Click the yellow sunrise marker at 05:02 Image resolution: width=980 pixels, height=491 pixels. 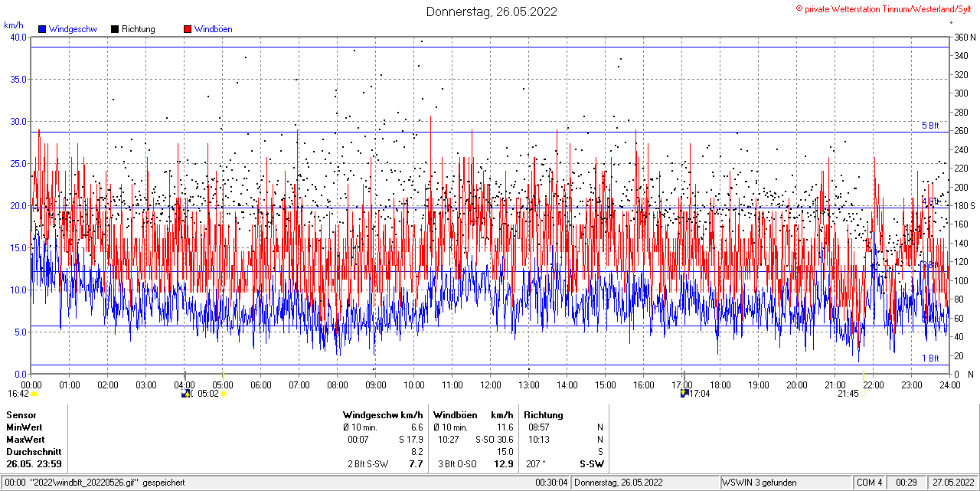224,394
